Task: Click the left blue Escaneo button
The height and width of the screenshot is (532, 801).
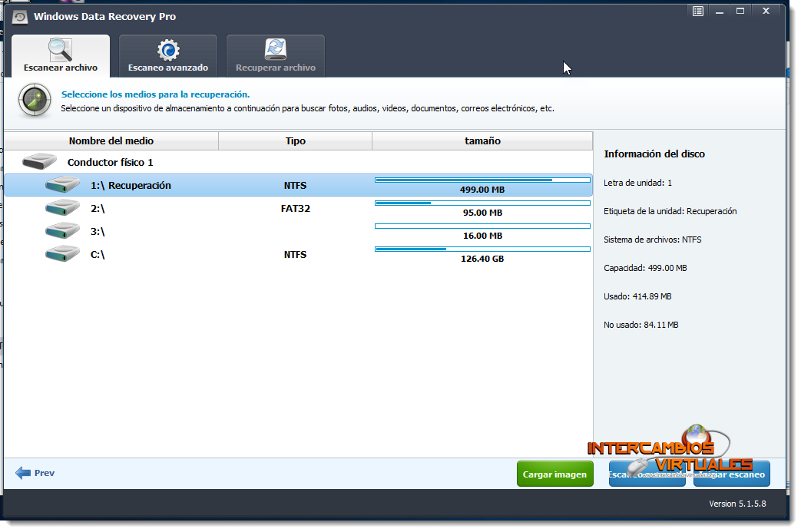Action: coord(647,474)
